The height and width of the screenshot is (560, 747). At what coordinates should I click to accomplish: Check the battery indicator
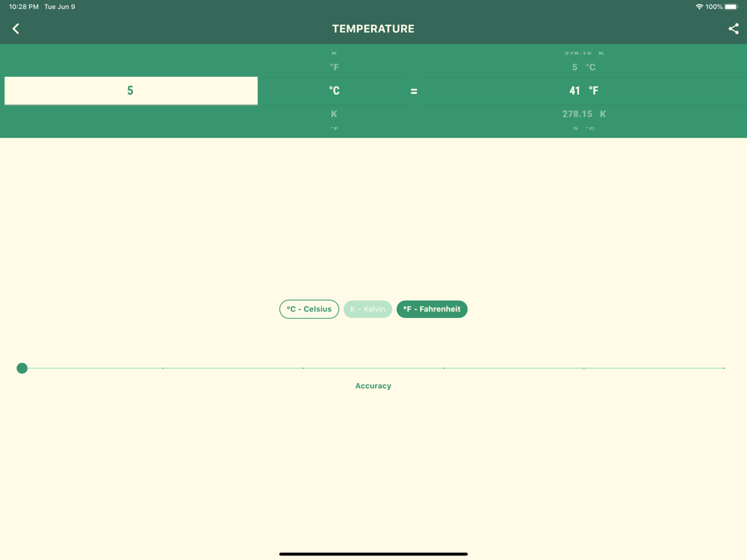[731, 7]
